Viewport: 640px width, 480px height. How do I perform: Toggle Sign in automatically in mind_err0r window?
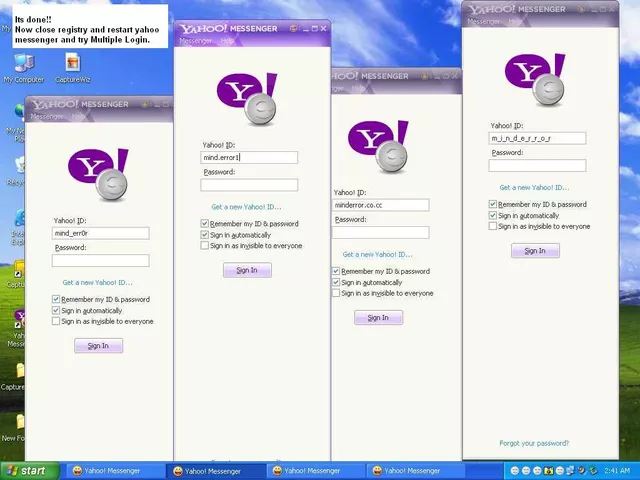point(56,311)
